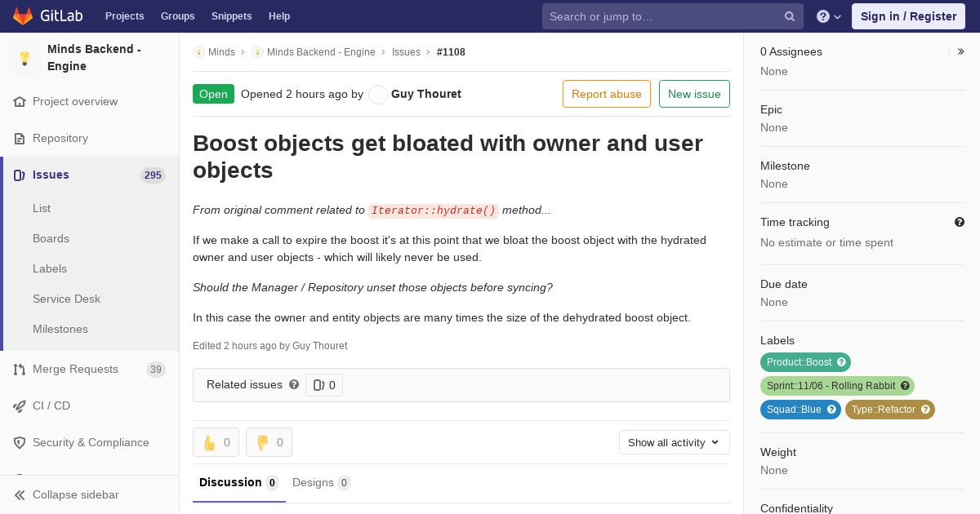
Task: Click the Minds breadcrumb avatar icon
Action: (198, 52)
